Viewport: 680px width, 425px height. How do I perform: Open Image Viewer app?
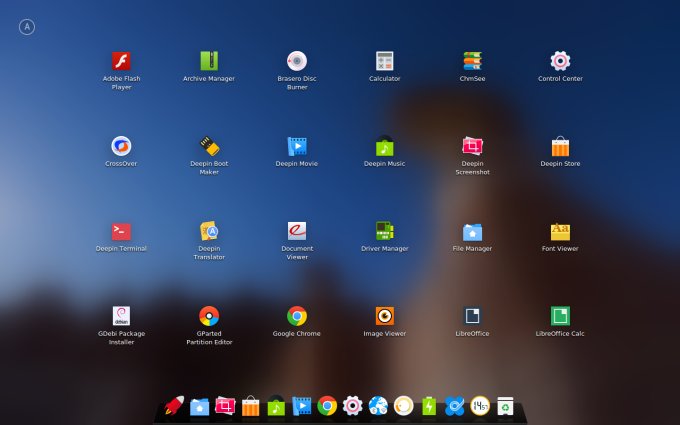click(x=384, y=316)
